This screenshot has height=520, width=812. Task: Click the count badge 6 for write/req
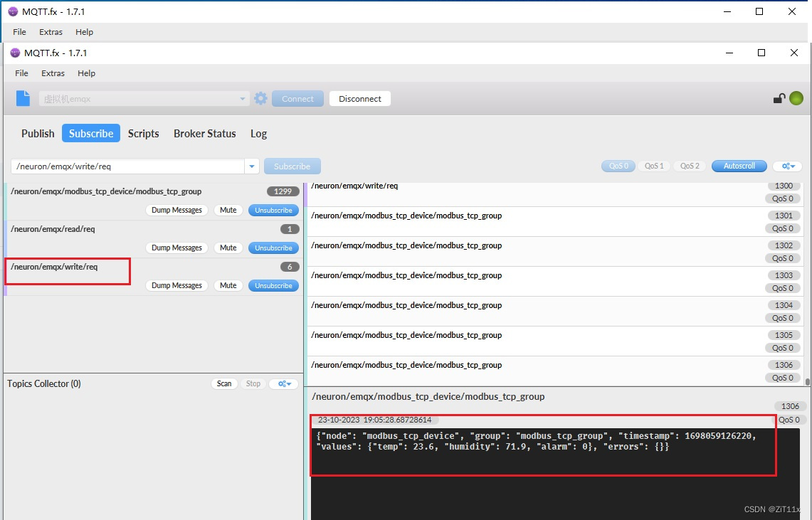point(290,267)
